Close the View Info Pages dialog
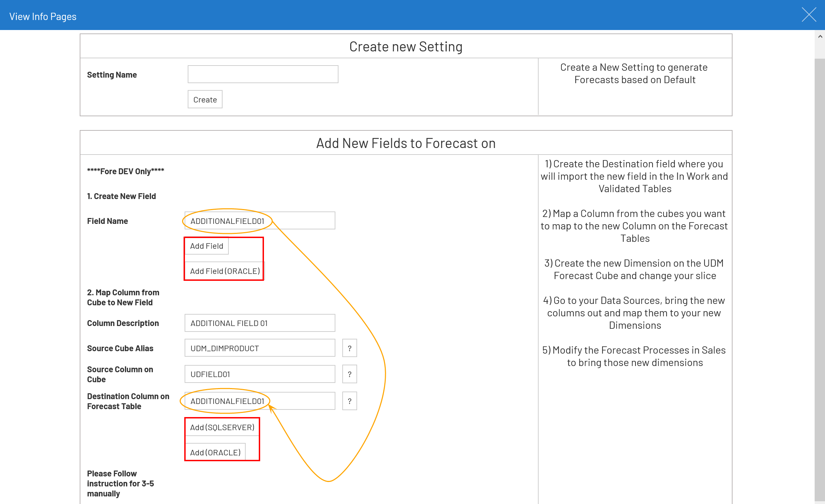 click(x=808, y=15)
